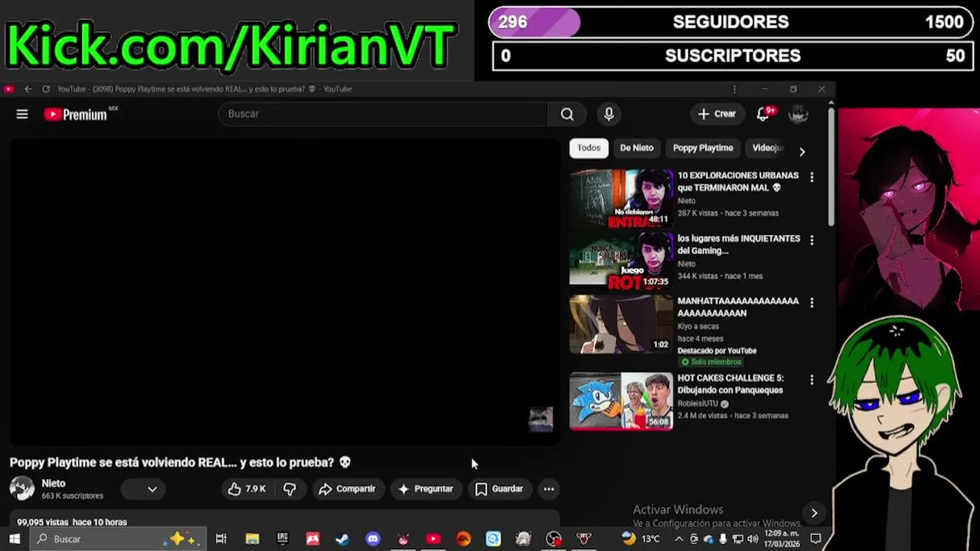Screen dimensions: 980x551
Task: Open YouTube app taskbar icon
Action: (433, 539)
